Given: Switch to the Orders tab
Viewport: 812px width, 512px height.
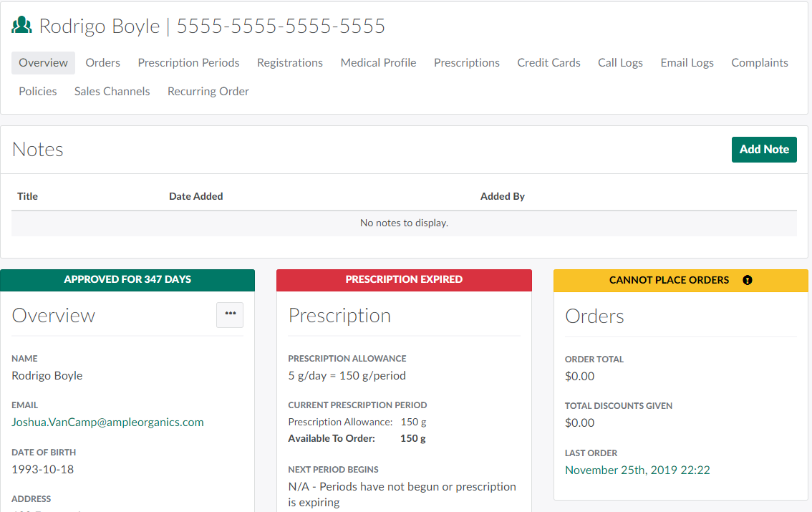Looking at the screenshot, I should point(102,63).
